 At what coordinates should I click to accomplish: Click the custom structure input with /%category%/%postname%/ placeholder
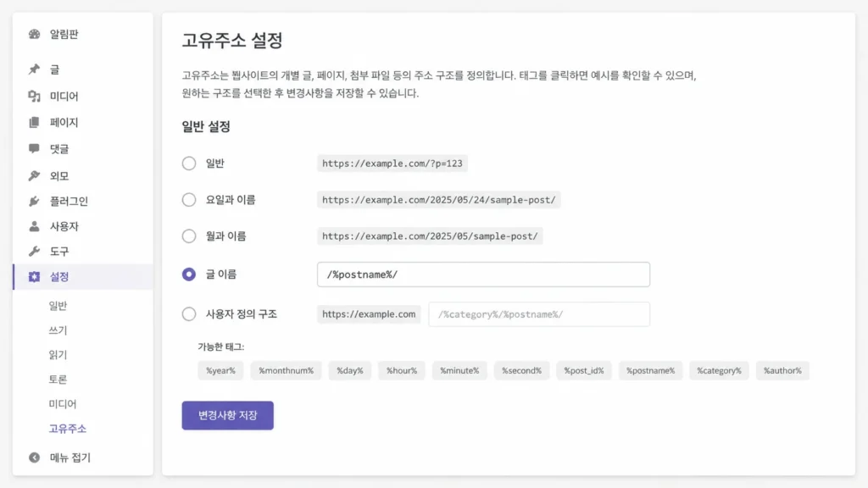pyautogui.click(x=539, y=314)
